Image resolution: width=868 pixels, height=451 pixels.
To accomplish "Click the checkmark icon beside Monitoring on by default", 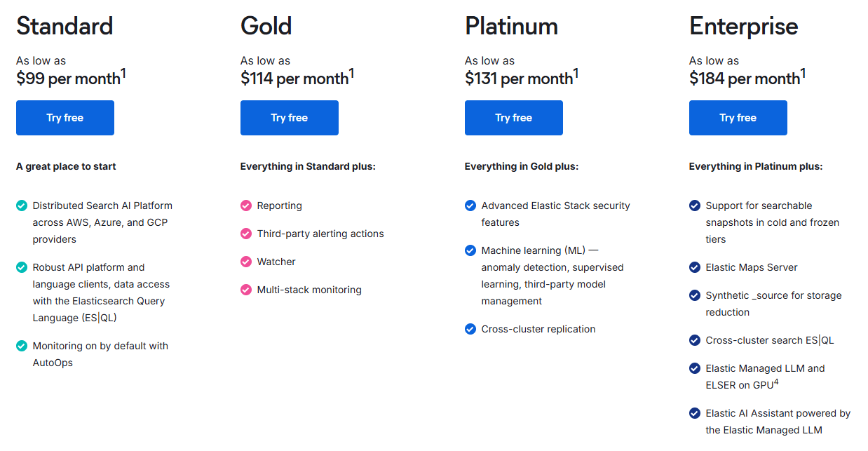I will pos(22,346).
